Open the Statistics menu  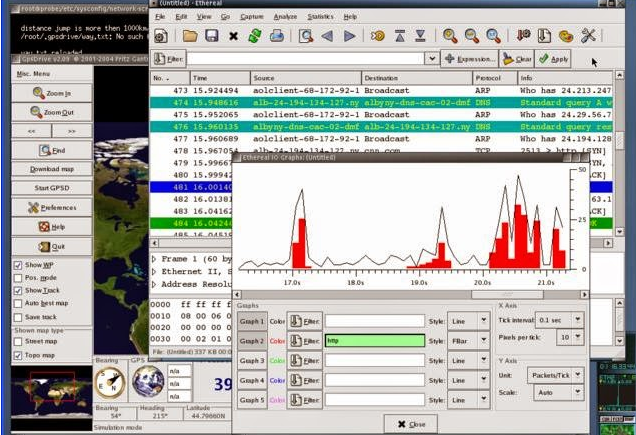point(320,17)
